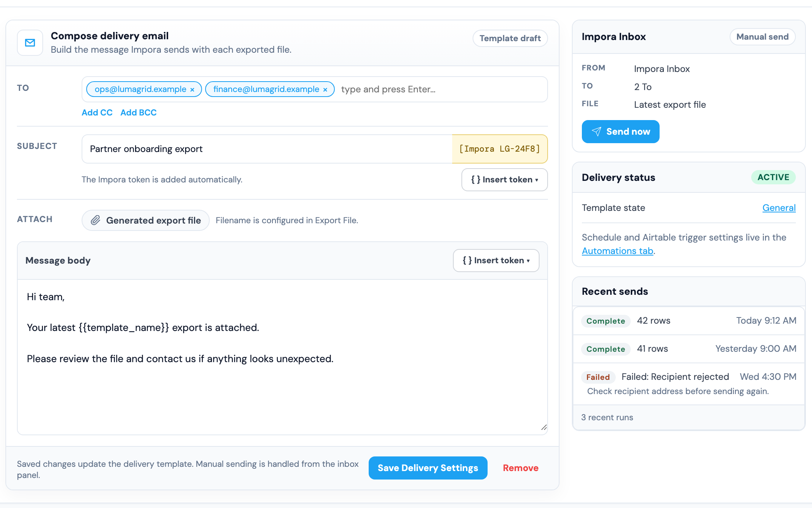Click the red Remove button
This screenshot has width=812, height=508.
(521, 468)
